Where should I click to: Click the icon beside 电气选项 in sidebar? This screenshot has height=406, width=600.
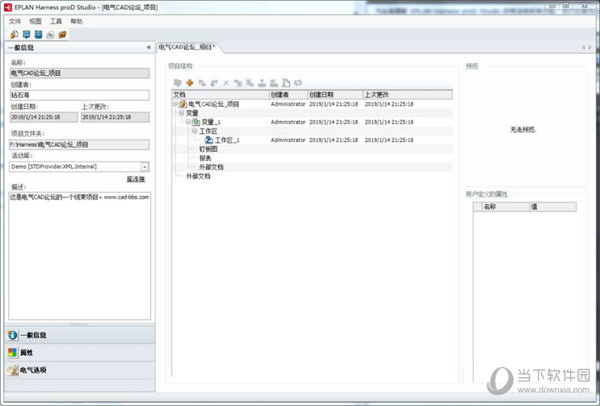(13, 370)
